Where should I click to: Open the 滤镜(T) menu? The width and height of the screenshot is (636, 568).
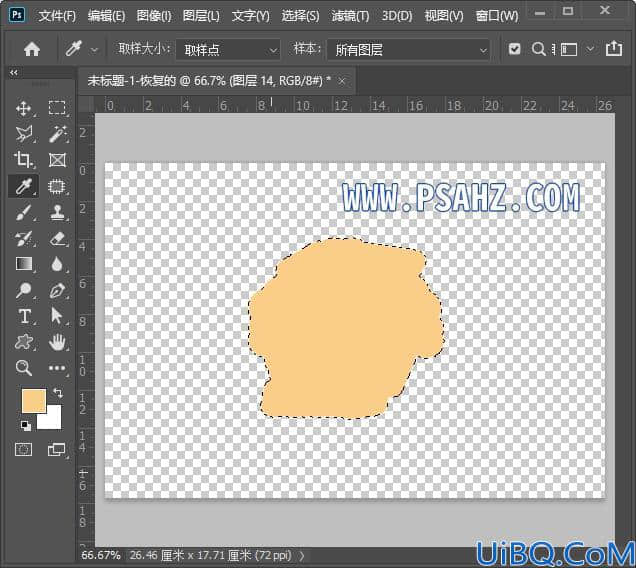[x=350, y=16]
